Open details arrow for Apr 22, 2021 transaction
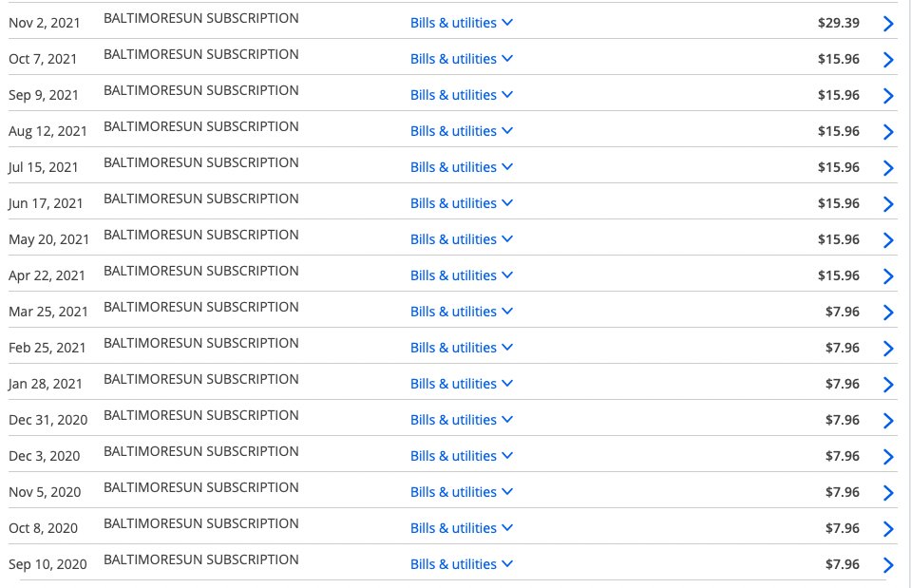Viewport: 911px width, 588px height. (888, 275)
